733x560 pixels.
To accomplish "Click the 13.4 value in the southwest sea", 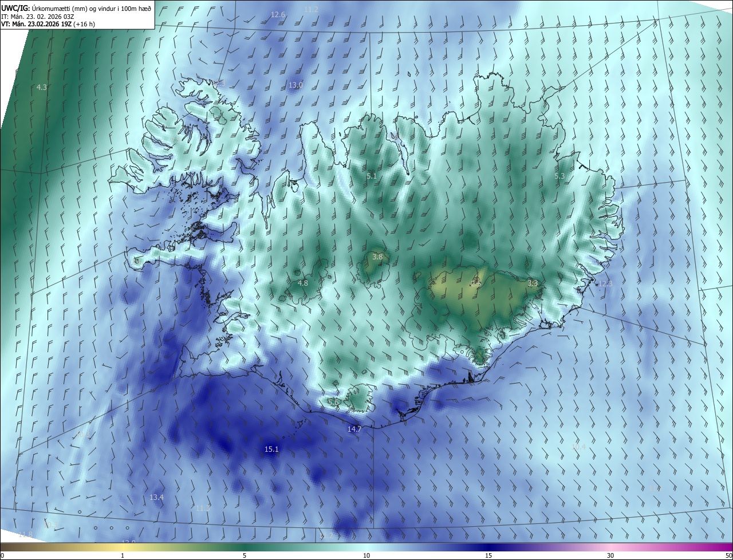I will point(156,498).
